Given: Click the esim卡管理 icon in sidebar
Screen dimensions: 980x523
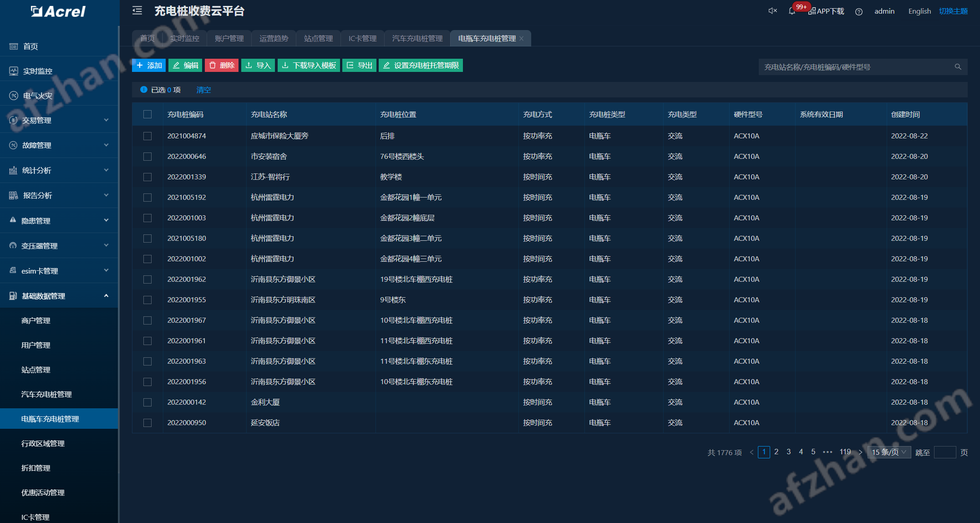Looking at the screenshot, I should pyautogui.click(x=13, y=270).
